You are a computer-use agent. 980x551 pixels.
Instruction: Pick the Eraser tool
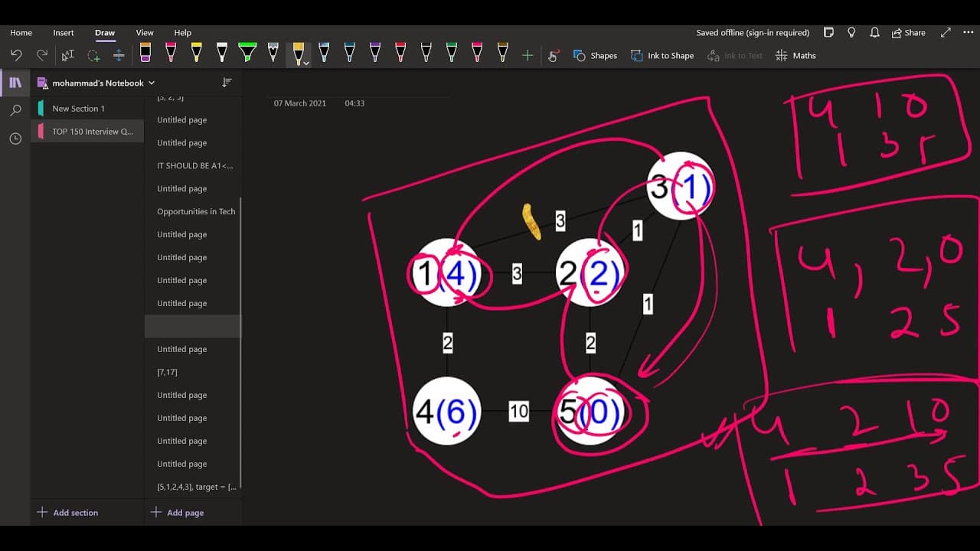[x=145, y=53]
